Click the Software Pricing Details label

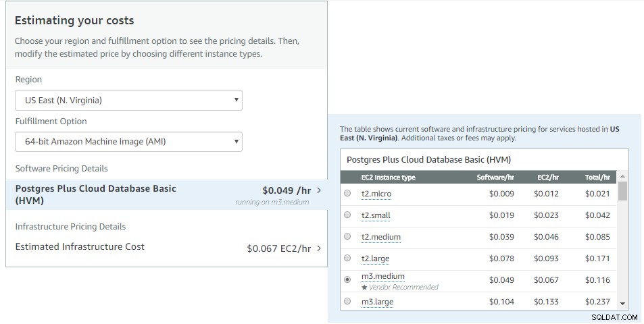click(61, 169)
